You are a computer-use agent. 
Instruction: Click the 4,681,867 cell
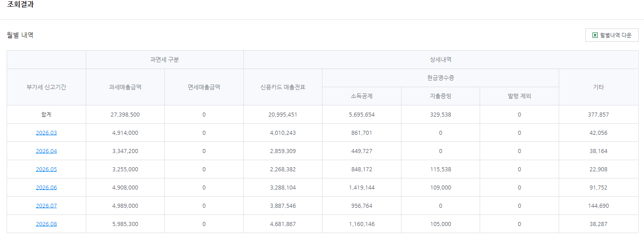point(283,224)
